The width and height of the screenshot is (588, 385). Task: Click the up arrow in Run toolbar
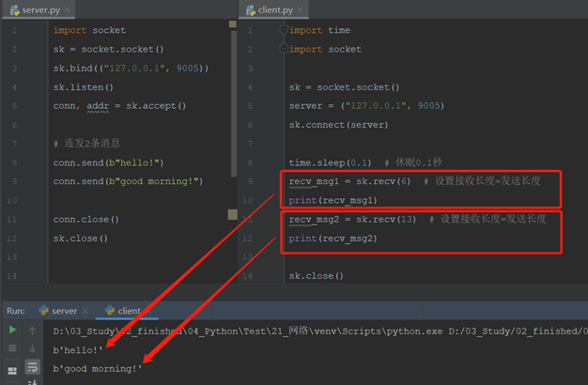click(33, 331)
